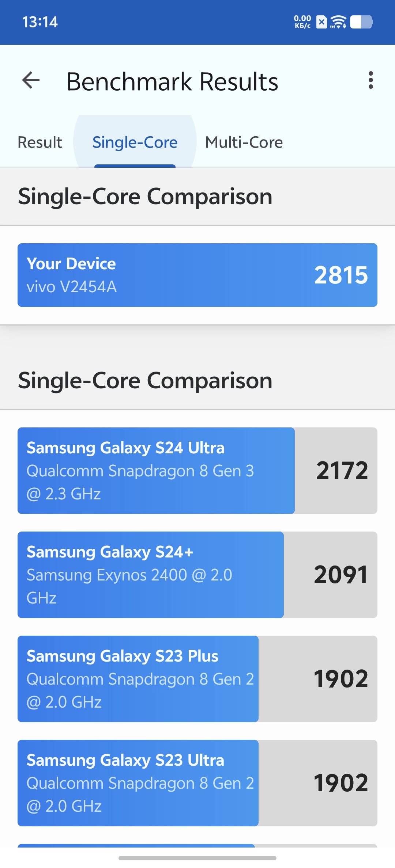The height and width of the screenshot is (868, 395).
Task: Select the Samsung Galaxy S23 Ultra entry
Action: (197, 783)
